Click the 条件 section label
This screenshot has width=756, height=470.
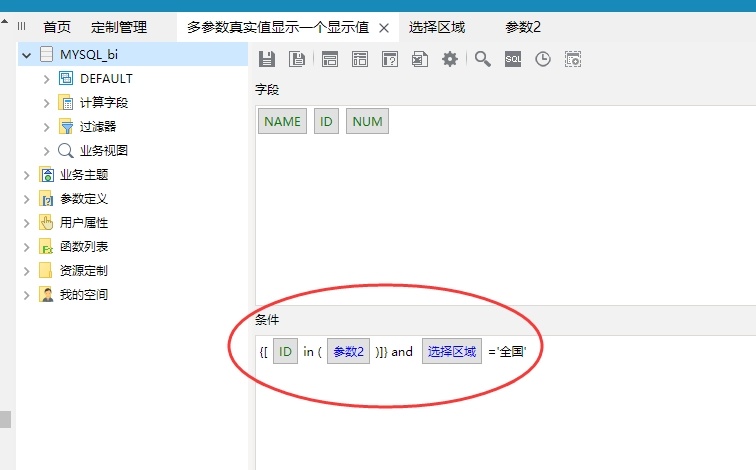(267, 320)
